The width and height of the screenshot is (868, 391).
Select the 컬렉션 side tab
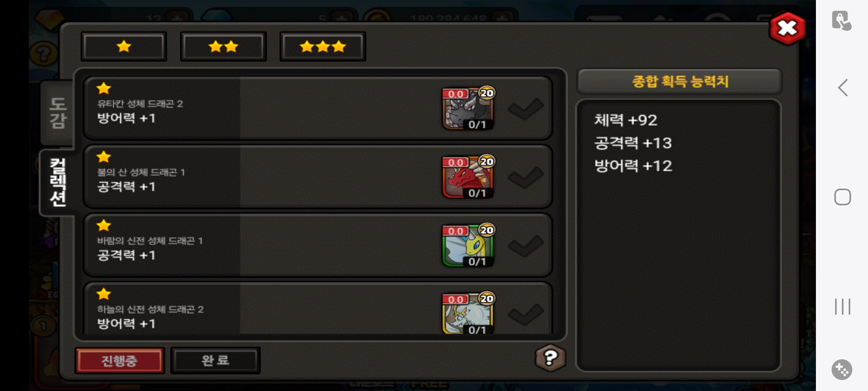(58, 182)
